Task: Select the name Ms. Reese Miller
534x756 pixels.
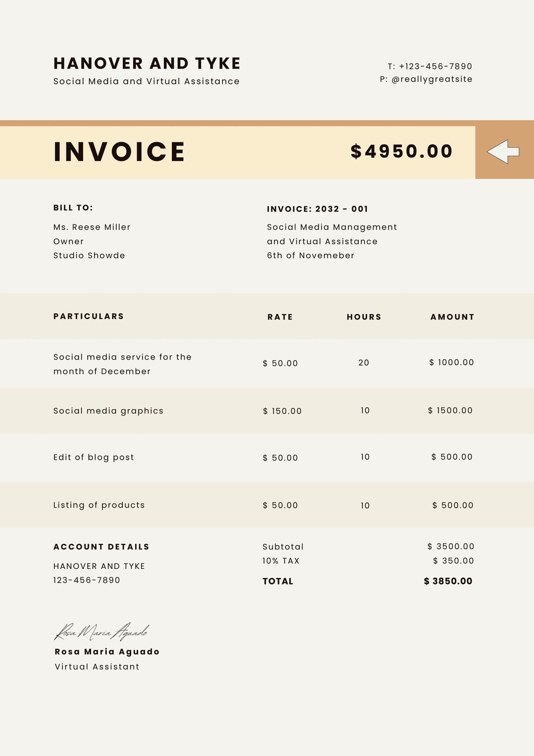Action: tap(92, 227)
